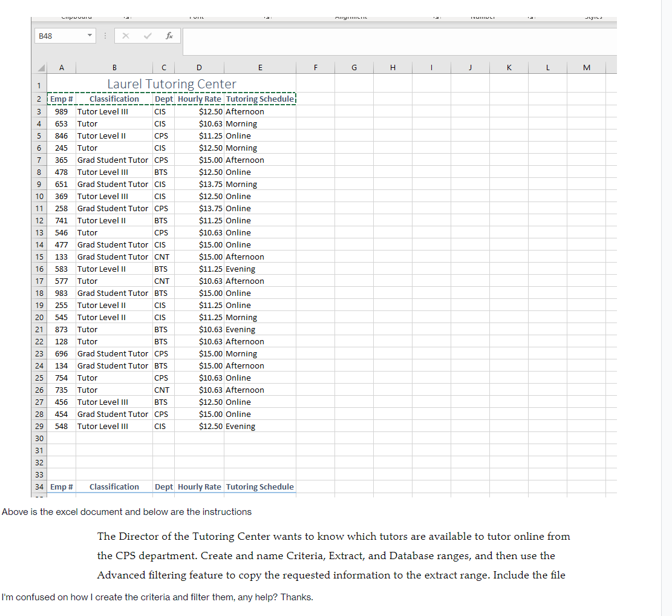Select the Emp # cell in row 34
The width and height of the screenshot is (672, 616).
(60, 487)
